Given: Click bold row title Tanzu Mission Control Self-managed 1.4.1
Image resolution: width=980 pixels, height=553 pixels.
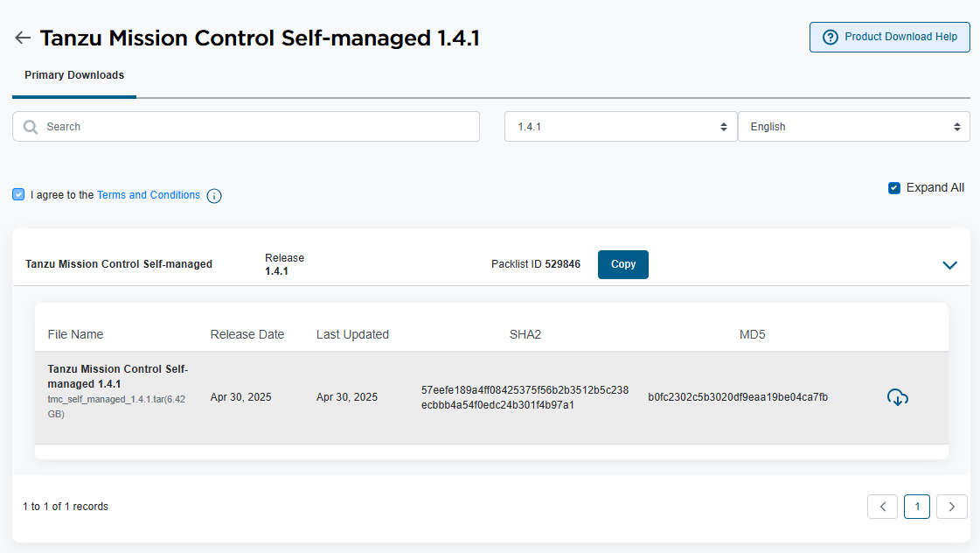Looking at the screenshot, I should (x=117, y=376).
